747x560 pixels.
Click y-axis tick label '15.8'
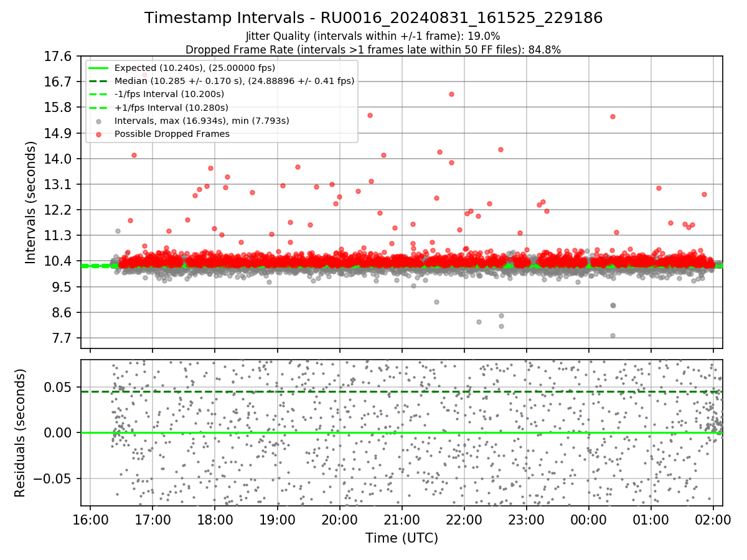click(x=59, y=108)
